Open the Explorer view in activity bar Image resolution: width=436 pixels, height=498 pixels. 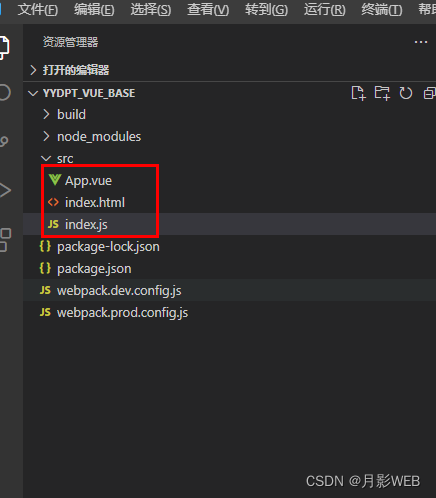tap(5, 48)
